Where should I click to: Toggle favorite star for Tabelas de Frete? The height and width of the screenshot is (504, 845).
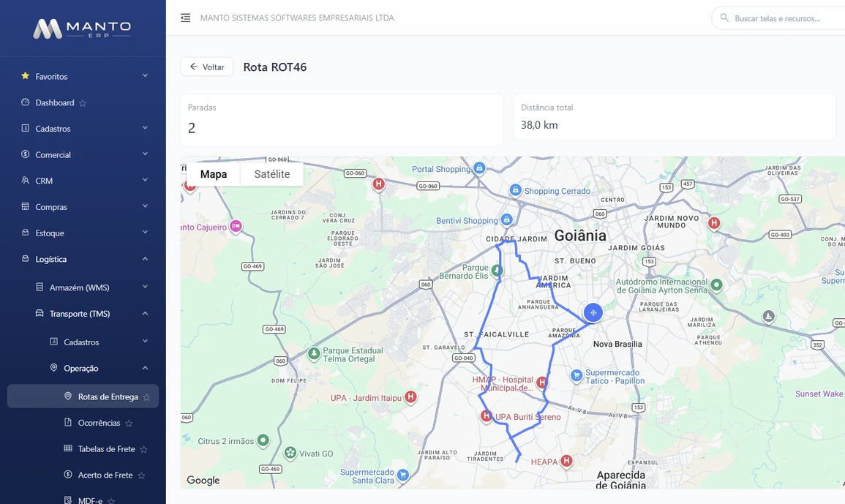tap(144, 449)
